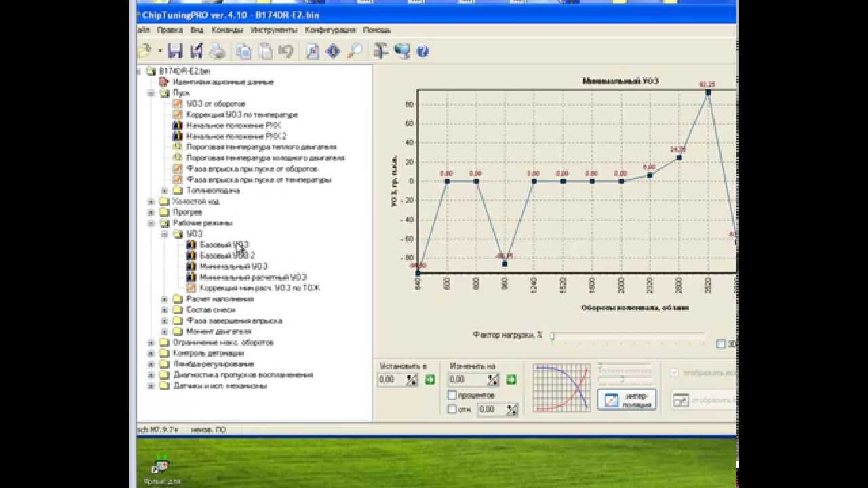Click the upper small slider above interpolation button
This screenshot has width=868, height=488.
click(x=624, y=367)
